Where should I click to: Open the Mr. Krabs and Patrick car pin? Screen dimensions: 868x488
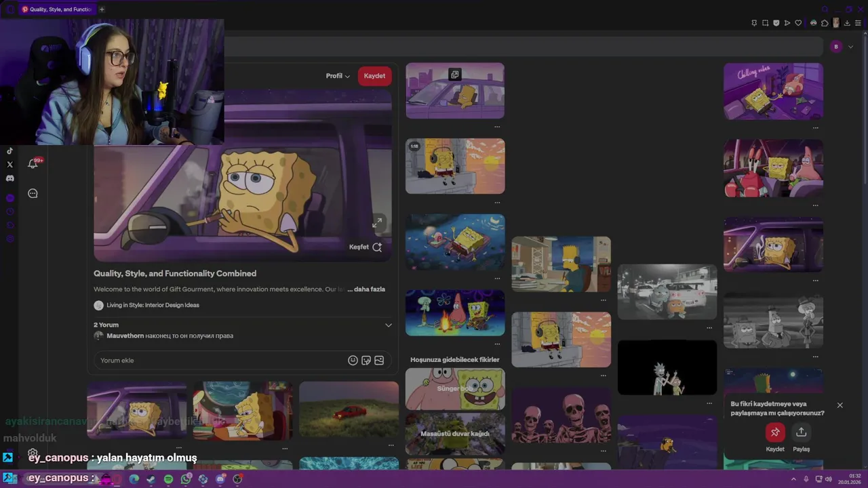(773, 168)
